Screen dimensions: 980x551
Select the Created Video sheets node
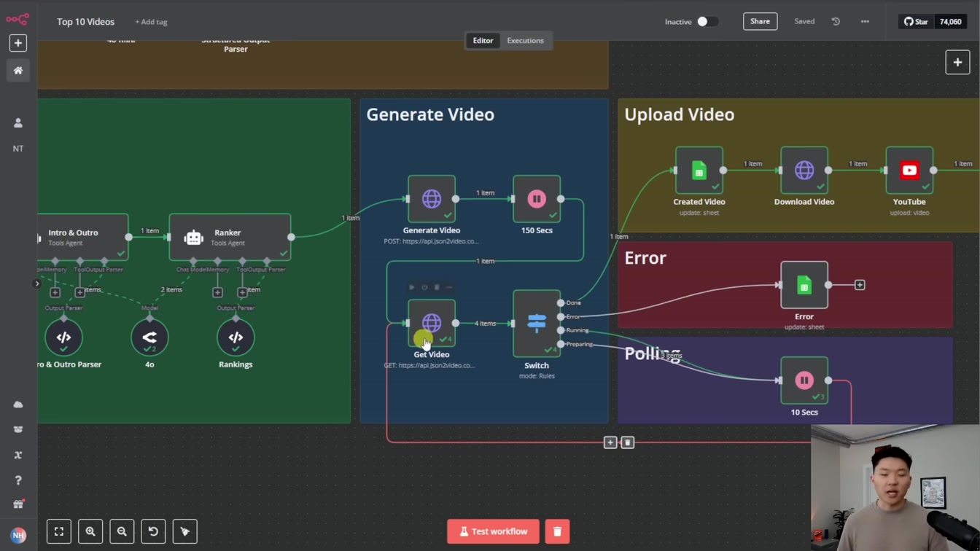coord(699,171)
